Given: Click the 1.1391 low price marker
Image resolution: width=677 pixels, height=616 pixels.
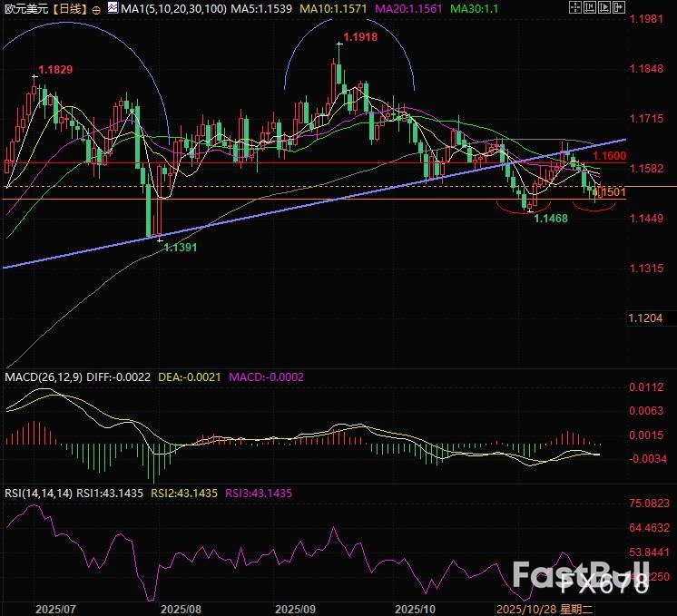Looking at the screenshot, I should 180,247.
